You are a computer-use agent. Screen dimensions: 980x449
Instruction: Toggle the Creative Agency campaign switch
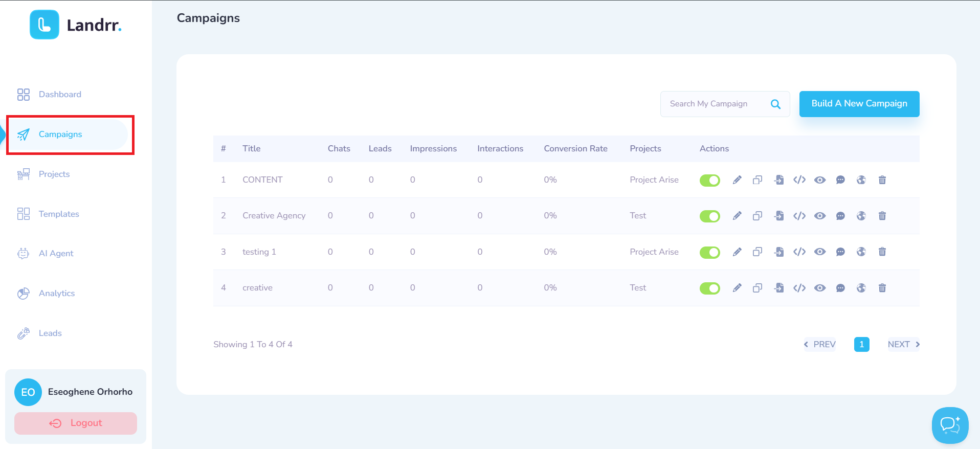(x=710, y=216)
